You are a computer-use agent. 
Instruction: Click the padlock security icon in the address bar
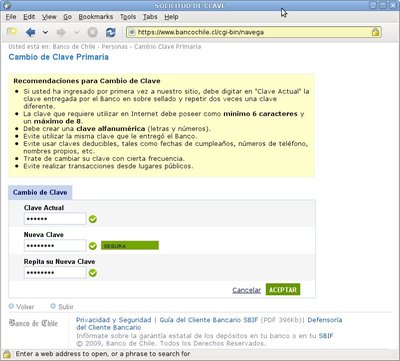pyautogui.click(x=375, y=32)
